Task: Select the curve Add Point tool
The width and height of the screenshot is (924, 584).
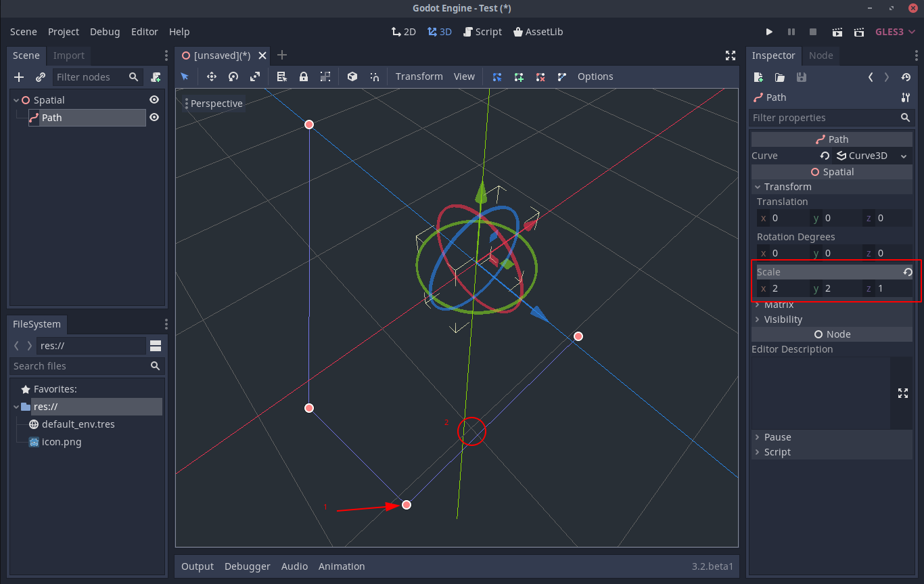Action: point(519,76)
